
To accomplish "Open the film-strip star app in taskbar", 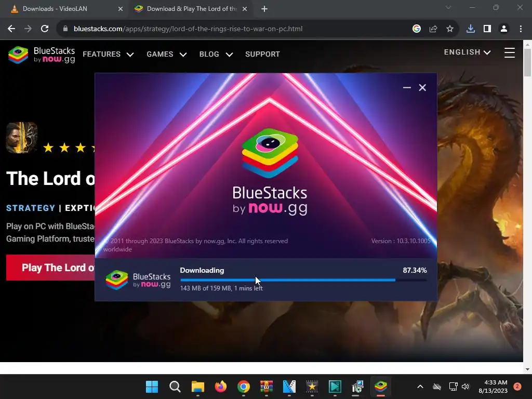I will click(x=312, y=387).
